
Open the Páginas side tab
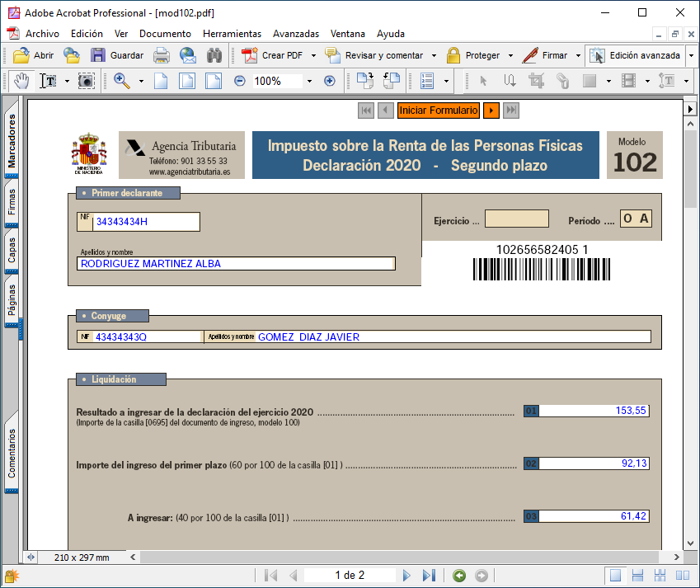(12, 300)
